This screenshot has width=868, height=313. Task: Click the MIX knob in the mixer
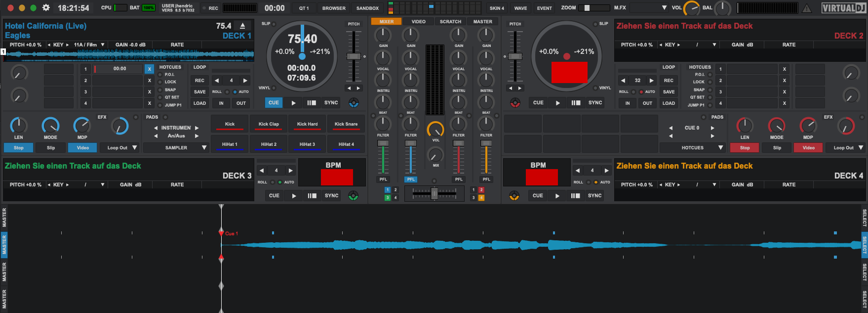coord(435,155)
